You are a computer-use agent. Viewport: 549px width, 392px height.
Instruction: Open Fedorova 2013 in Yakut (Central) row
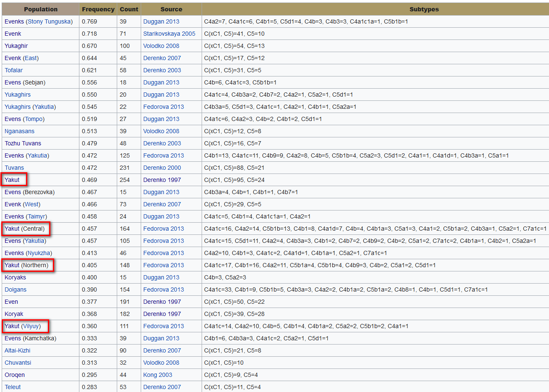click(163, 229)
